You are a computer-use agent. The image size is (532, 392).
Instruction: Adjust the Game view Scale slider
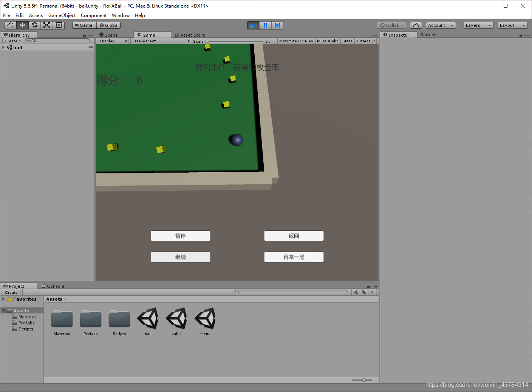pyautogui.click(x=234, y=41)
